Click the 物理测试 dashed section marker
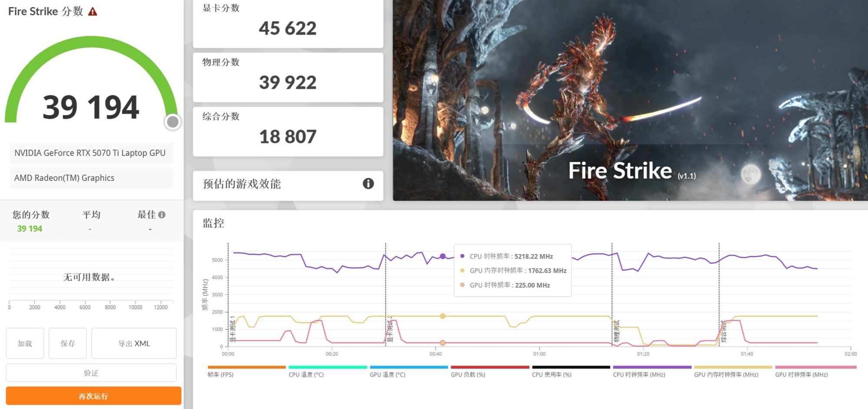This screenshot has height=409, width=868. tap(612, 295)
